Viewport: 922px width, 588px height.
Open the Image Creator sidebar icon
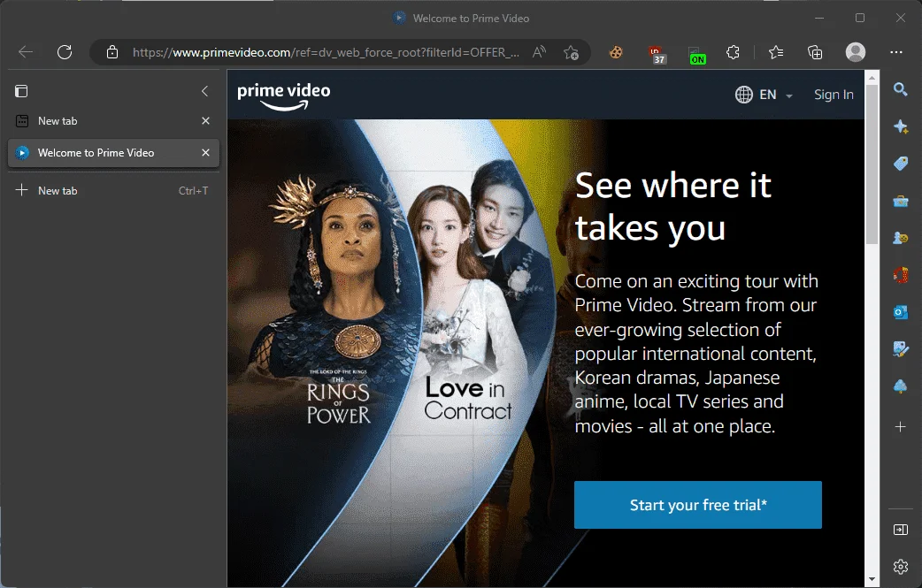coord(900,349)
